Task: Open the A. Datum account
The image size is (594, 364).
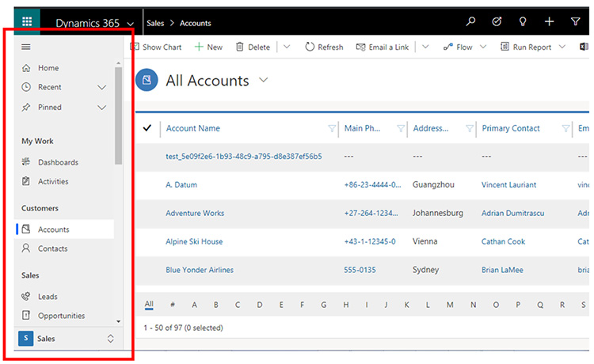Action: pos(181,184)
